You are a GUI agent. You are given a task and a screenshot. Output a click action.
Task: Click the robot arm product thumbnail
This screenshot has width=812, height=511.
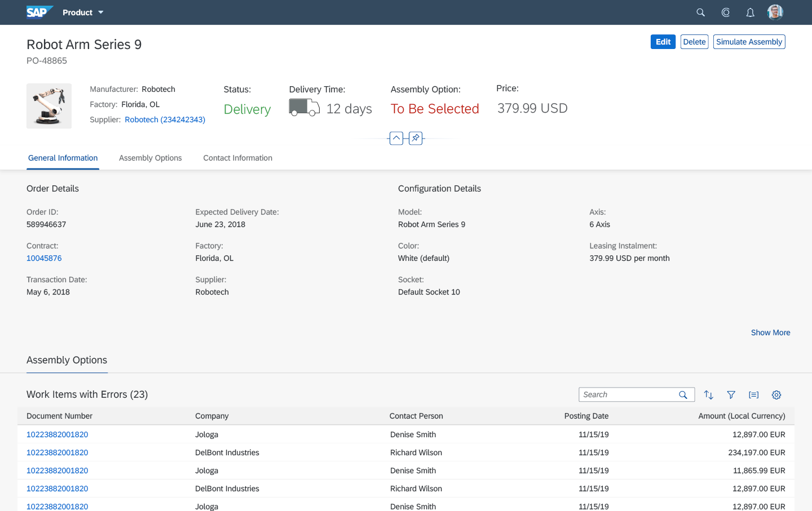(49, 106)
